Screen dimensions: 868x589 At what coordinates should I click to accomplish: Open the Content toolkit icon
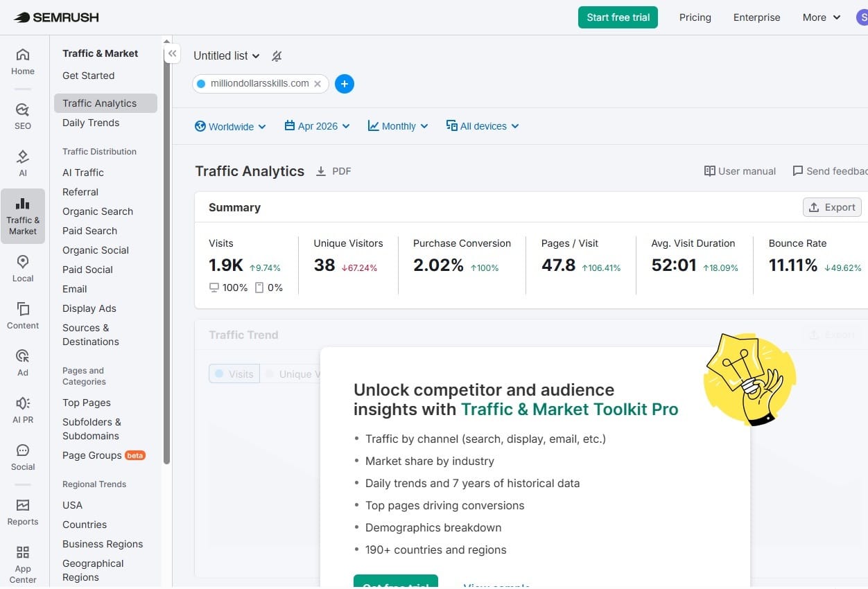23,315
